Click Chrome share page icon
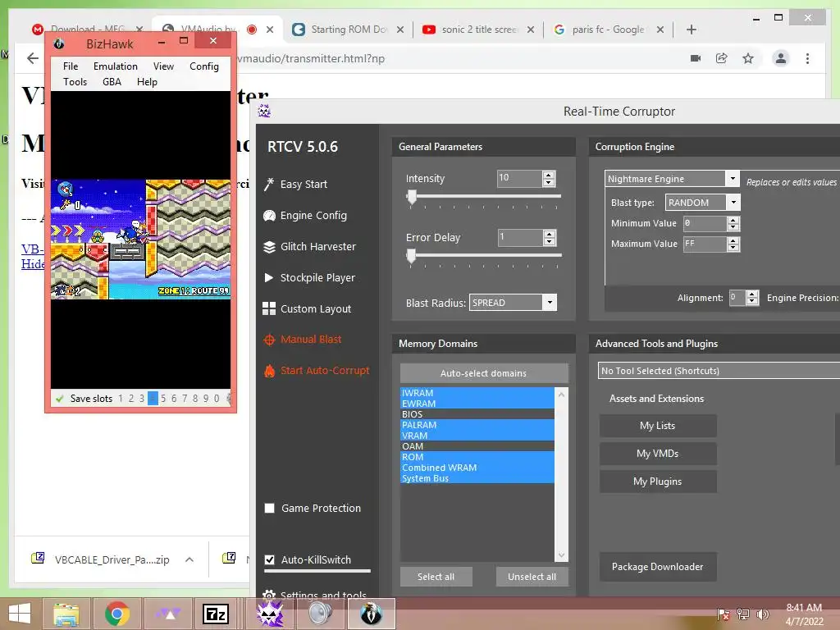 722,58
